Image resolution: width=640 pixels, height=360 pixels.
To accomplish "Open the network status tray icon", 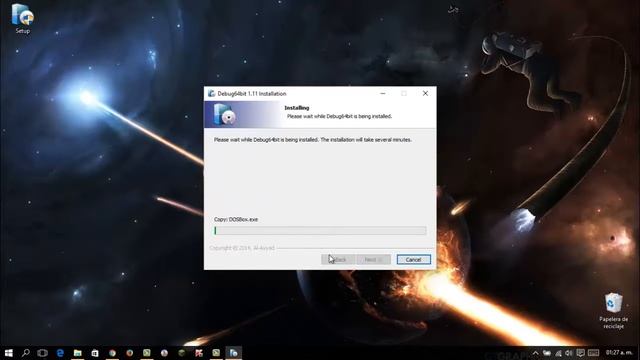I will pyautogui.click(x=558, y=353).
